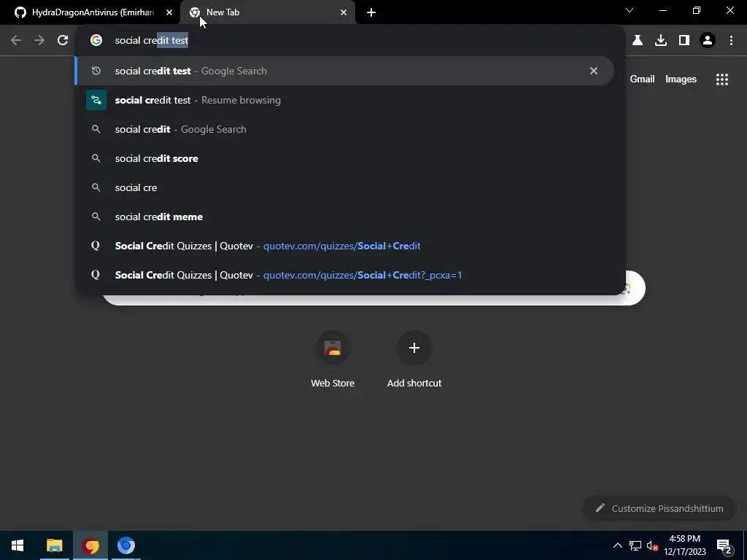747x560 pixels.
Task: Select the 'social cre' suggestion
Action: point(344,187)
